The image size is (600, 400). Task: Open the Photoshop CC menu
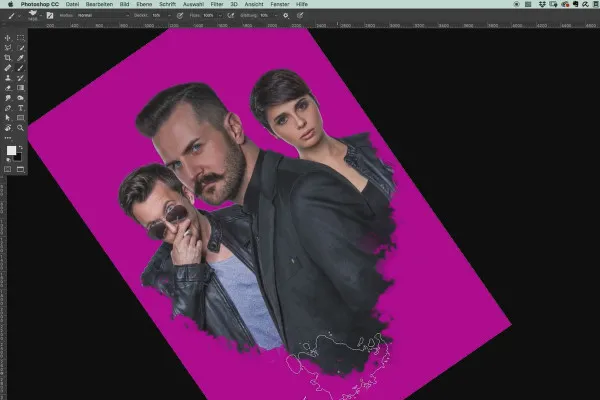39,4
